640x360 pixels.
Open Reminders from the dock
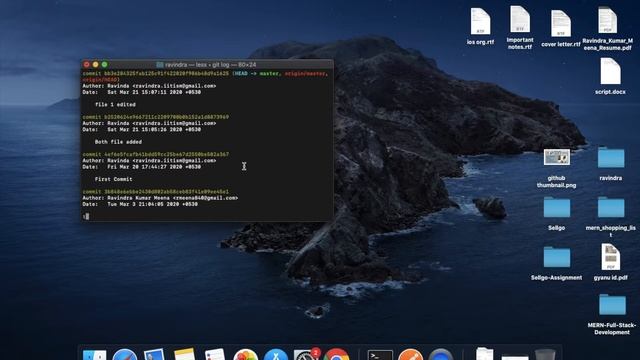[x=215, y=354]
